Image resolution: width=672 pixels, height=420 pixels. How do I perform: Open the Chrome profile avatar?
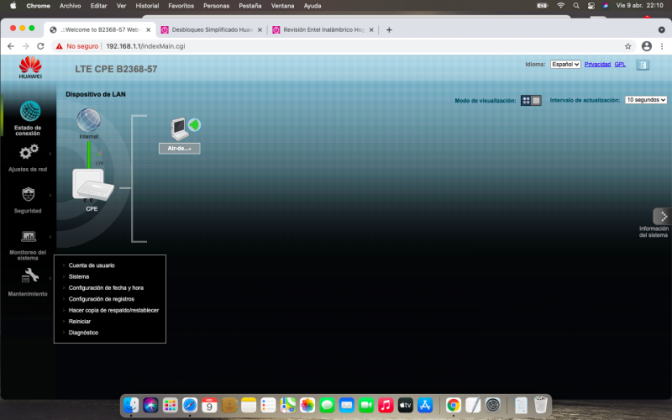647,46
